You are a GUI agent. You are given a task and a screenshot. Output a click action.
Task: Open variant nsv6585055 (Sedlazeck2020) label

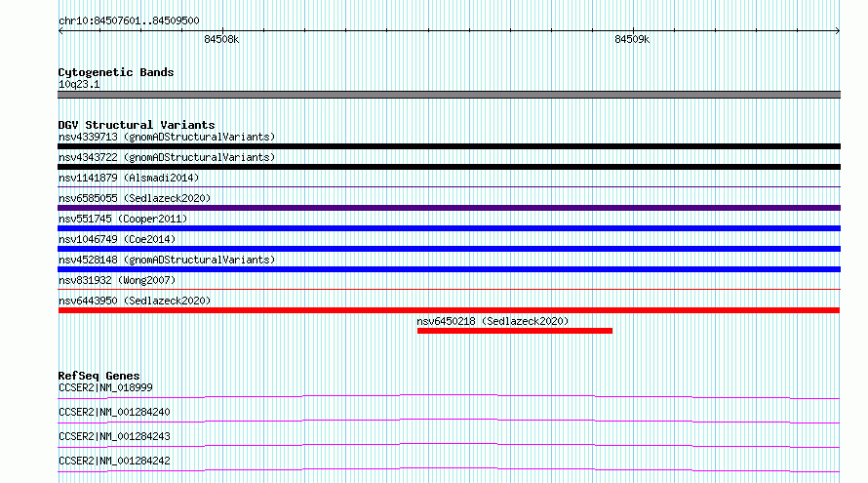point(135,198)
